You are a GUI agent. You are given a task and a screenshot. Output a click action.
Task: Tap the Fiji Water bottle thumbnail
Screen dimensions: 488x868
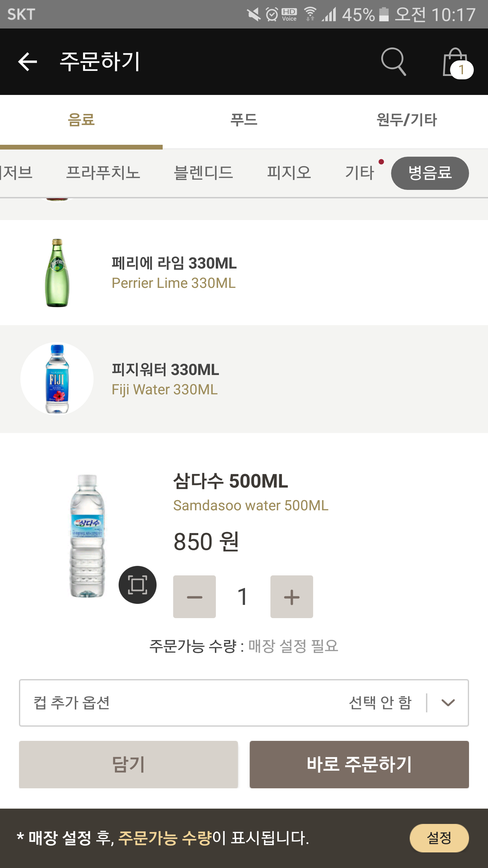click(57, 379)
